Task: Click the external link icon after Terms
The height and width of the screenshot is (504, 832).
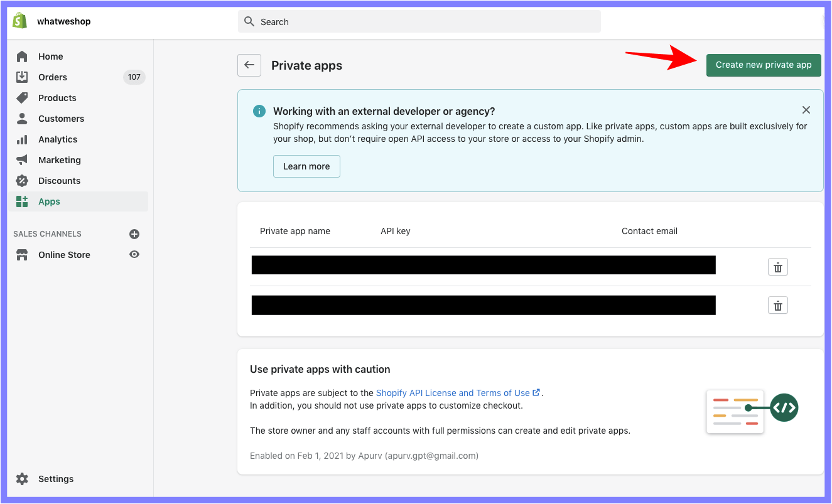Action: tap(536, 392)
